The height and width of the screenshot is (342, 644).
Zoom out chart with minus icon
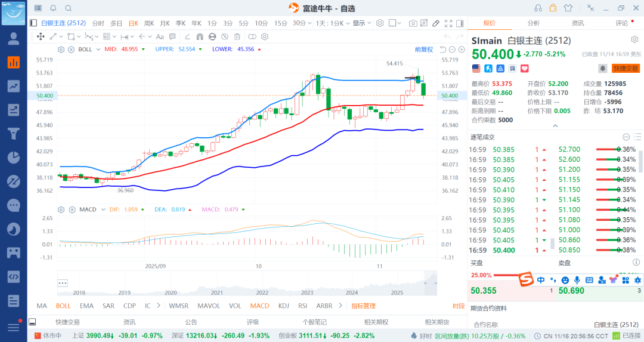point(452,50)
